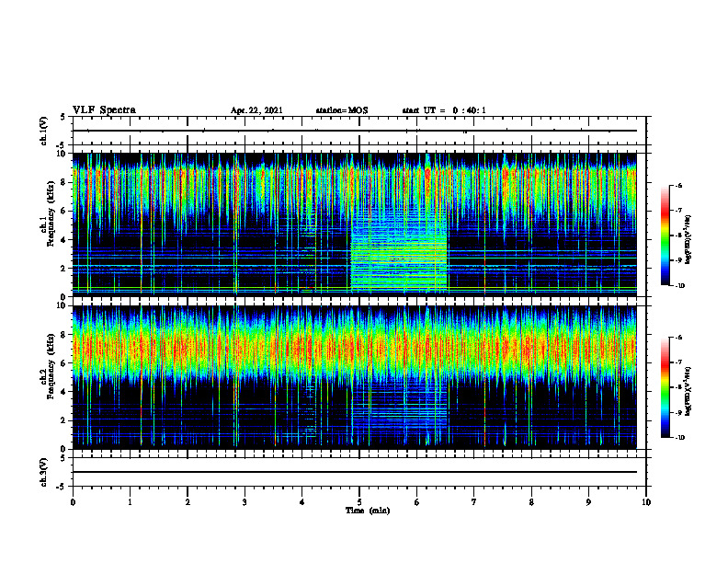This screenshot has width=728, height=563.
Task: Click the ch.1 spectrogram color scale bar
Action: coord(665,236)
